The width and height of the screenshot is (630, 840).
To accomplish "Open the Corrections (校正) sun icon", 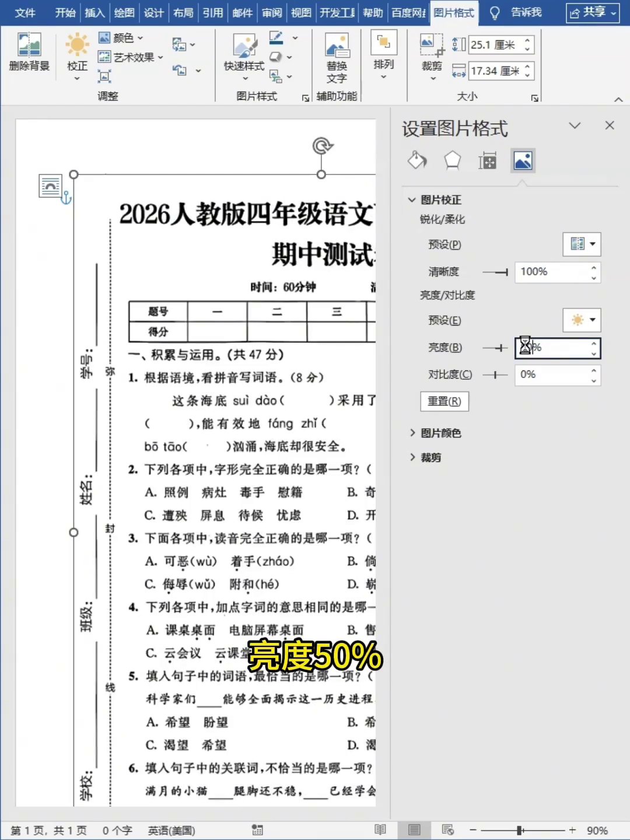I will pyautogui.click(x=77, y=44).
